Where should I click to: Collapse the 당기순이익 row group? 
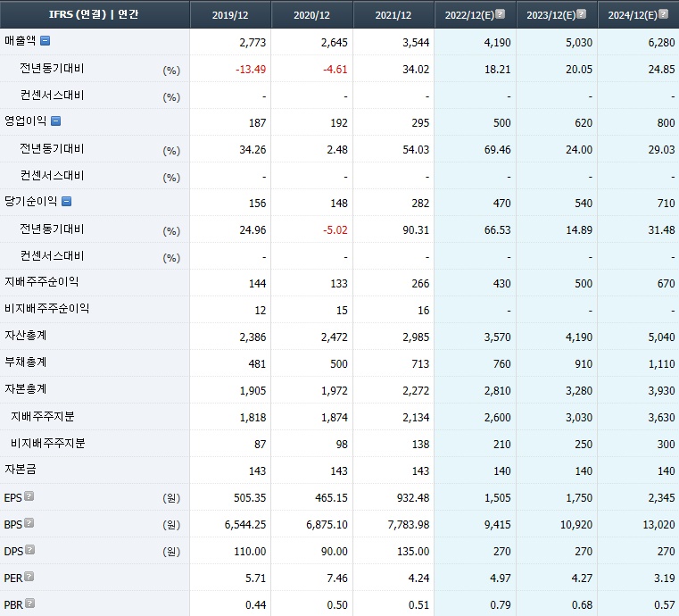(x=66, y=202)
